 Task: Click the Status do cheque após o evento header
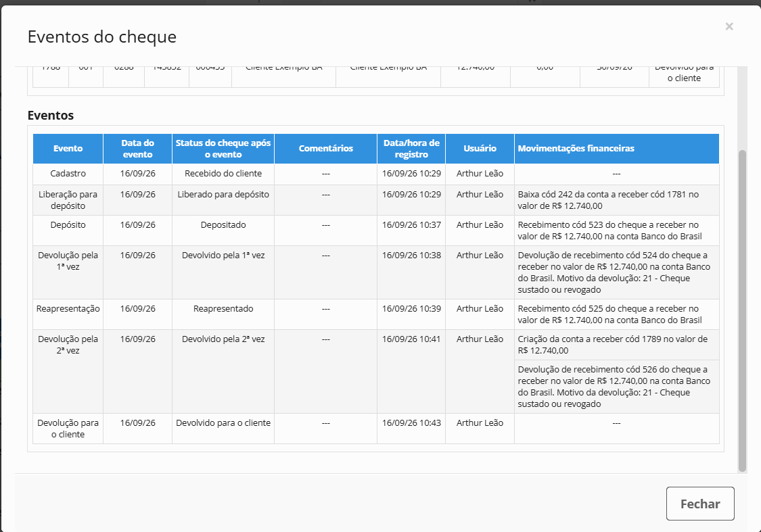coord(223,149)
